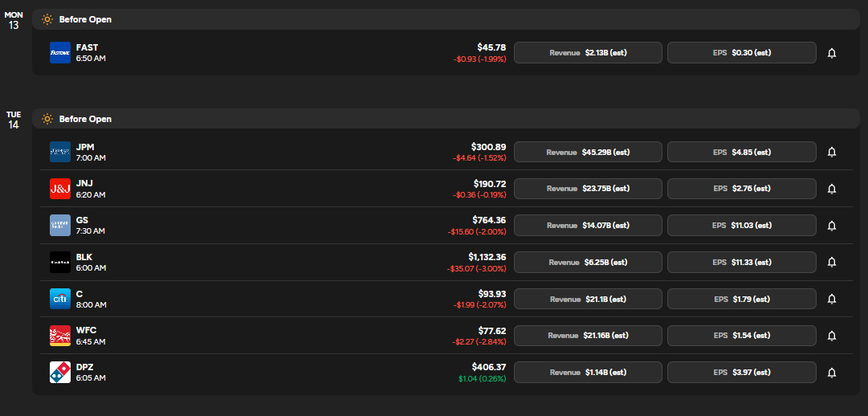This screenshot has width=868, height=416.
Task: Click the 6:45 AM time under WFC
Action: pyautogui.click(x=91, y=342)
